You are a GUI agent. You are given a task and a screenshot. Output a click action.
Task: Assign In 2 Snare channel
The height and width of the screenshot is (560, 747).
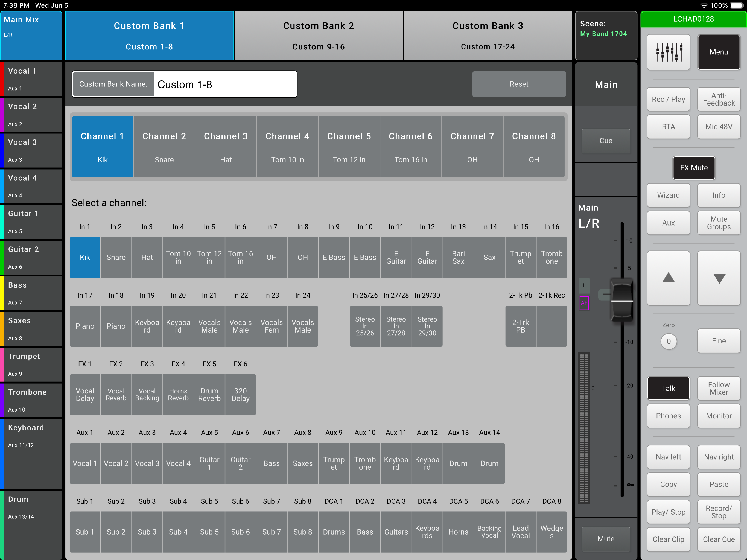pos(116,257)
